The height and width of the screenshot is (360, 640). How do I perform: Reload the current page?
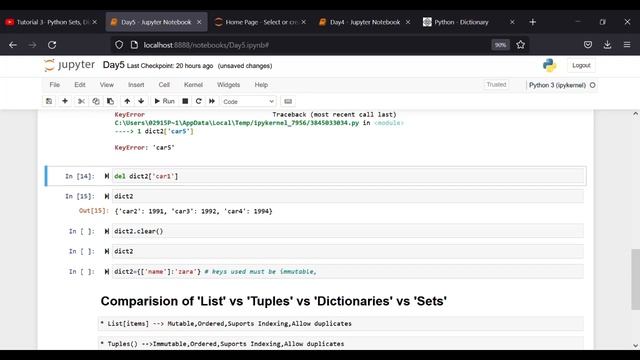coord(52,45)
